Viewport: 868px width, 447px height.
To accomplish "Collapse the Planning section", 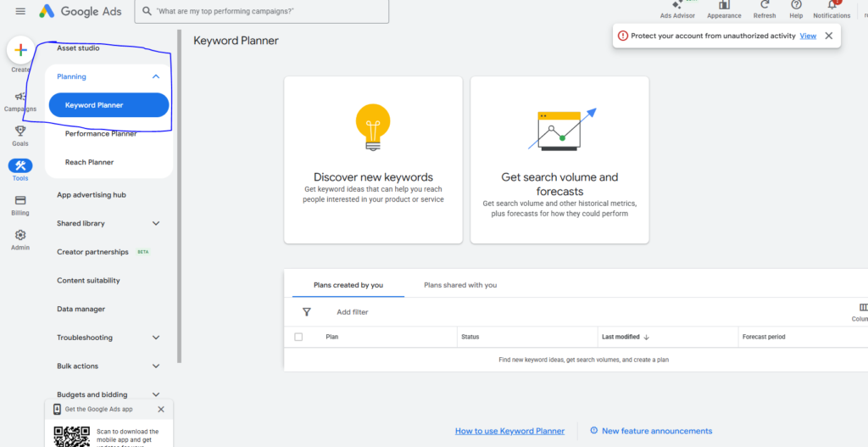I will coord(156,76).
